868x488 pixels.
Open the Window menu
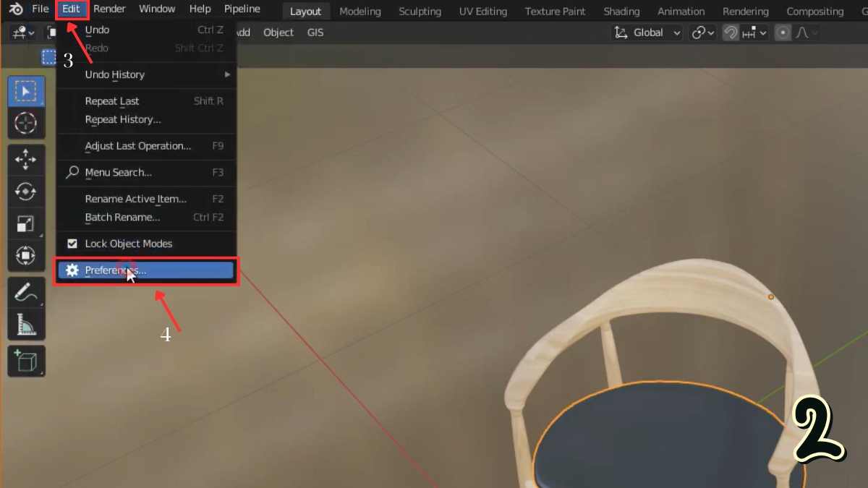[157, 9]
